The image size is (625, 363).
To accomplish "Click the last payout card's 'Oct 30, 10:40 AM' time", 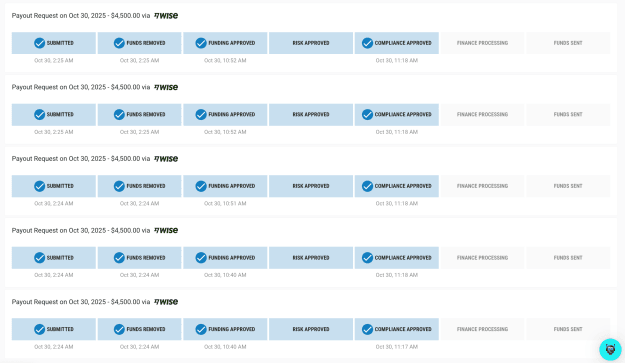I will 225,347.
